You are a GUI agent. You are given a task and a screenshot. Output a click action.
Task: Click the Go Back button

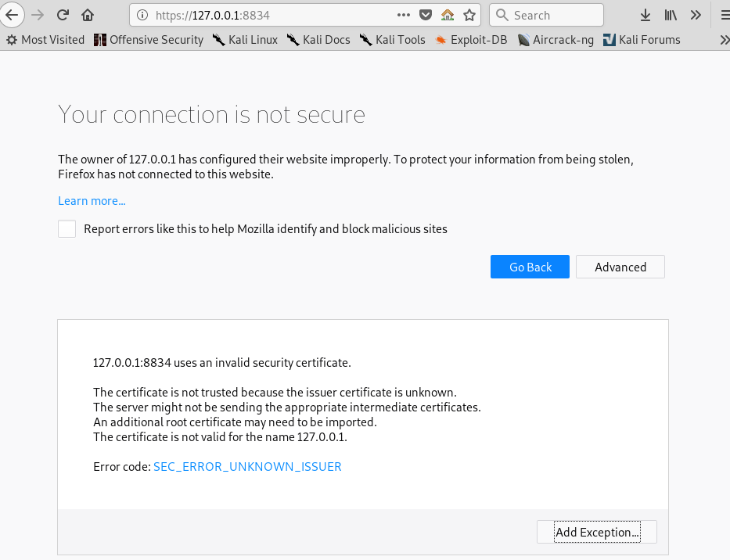tap(530, 267)
